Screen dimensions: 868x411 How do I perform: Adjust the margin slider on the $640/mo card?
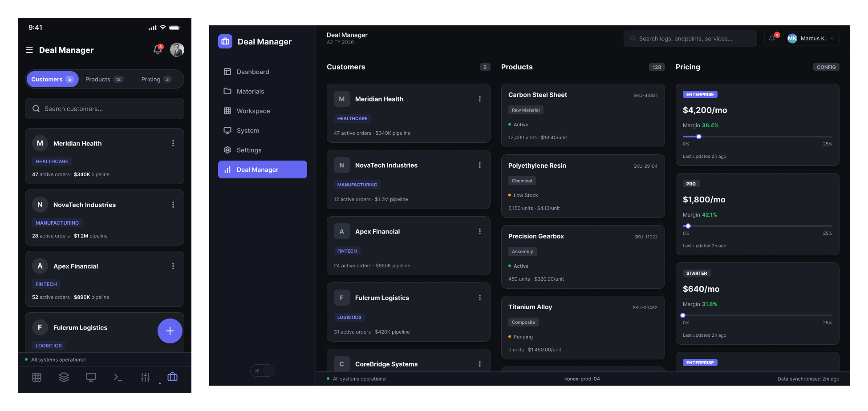click(x=683, y=315)
